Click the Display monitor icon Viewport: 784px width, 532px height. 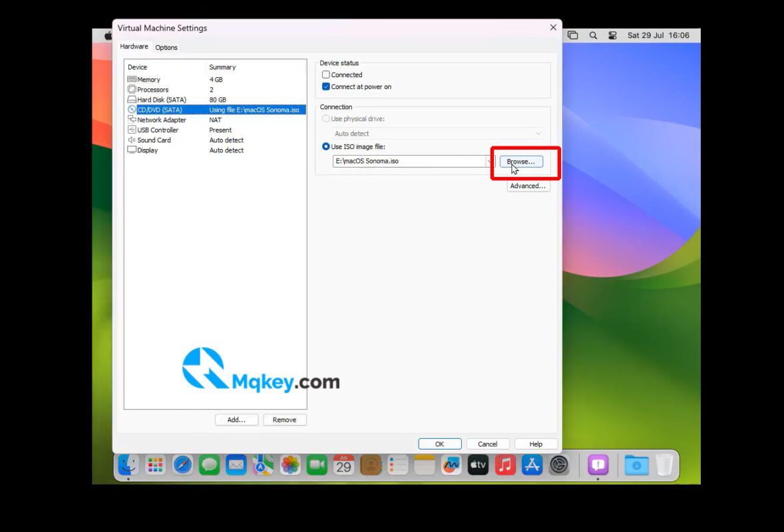[132, 150]
